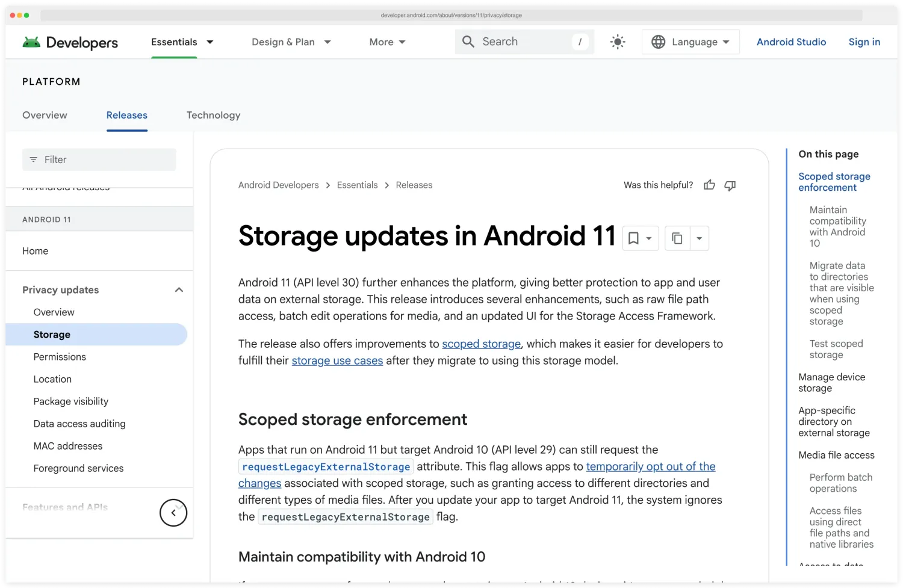Click the slash shortcut badge in search
Screen dimensions: 903x588
pos(580,42)
